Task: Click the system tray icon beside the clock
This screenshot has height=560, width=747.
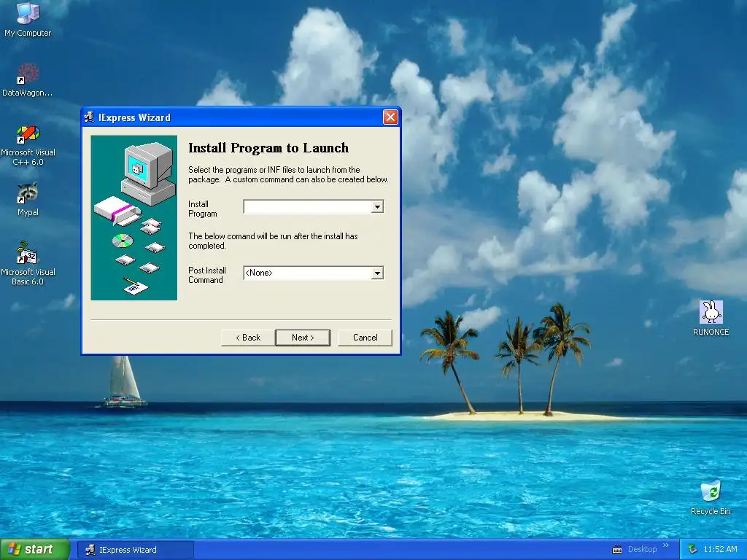Action: (693, 549)
